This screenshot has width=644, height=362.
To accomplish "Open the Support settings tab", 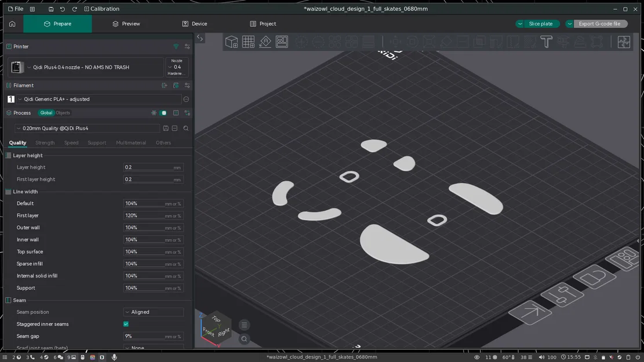I will click(97, 143).
